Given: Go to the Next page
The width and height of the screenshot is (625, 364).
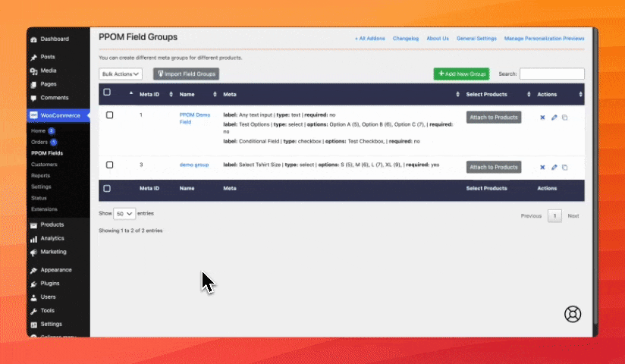Looking at the screenshot, I should [573, 216].
